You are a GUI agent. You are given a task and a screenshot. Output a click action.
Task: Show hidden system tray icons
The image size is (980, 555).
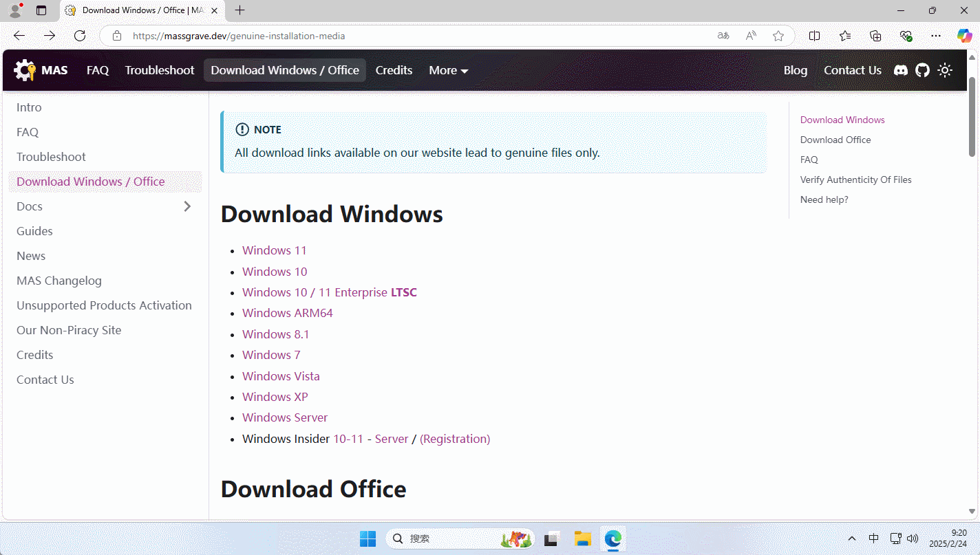coord(852,539)
